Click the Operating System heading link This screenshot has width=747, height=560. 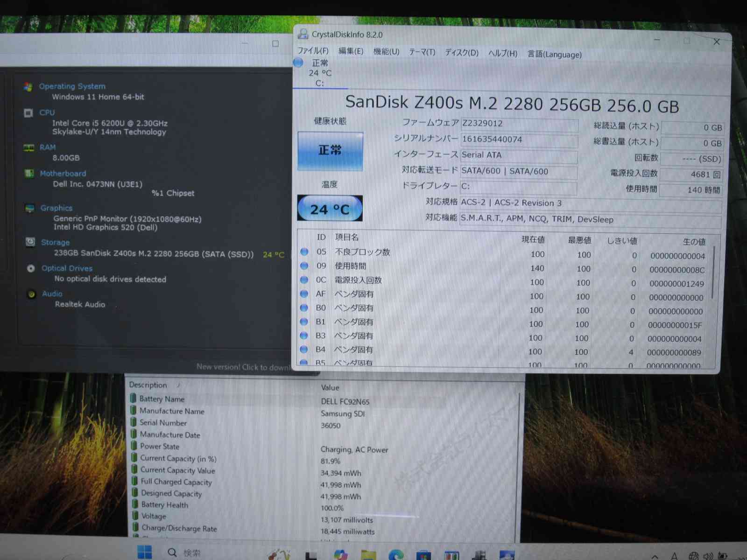72,86
